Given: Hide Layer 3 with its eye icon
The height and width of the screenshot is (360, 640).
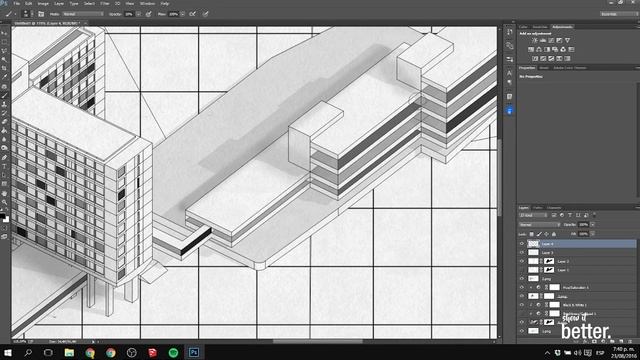Looking at the screenshot, I should pyautogui.click(x=522, y=253).
